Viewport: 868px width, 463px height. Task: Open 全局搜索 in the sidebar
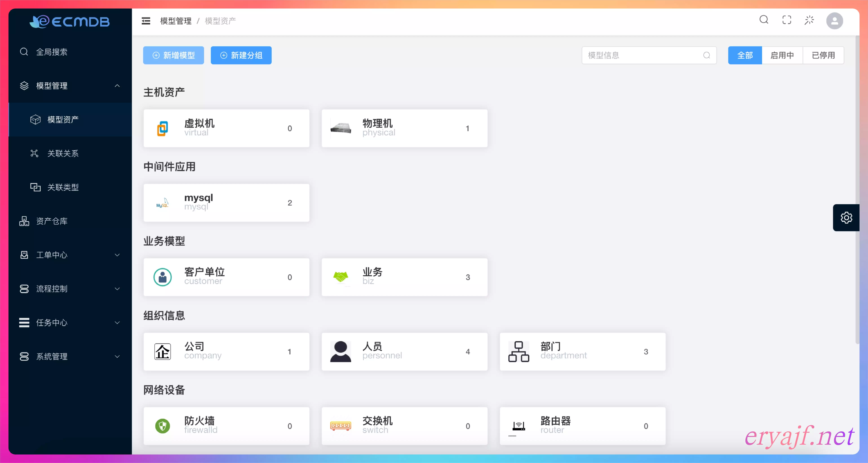click(70, 52)
